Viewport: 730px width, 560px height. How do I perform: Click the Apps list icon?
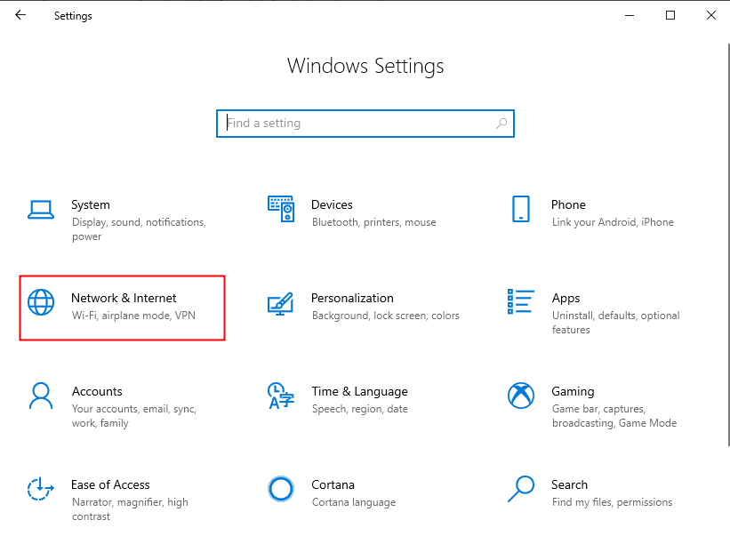click(520, 301)
